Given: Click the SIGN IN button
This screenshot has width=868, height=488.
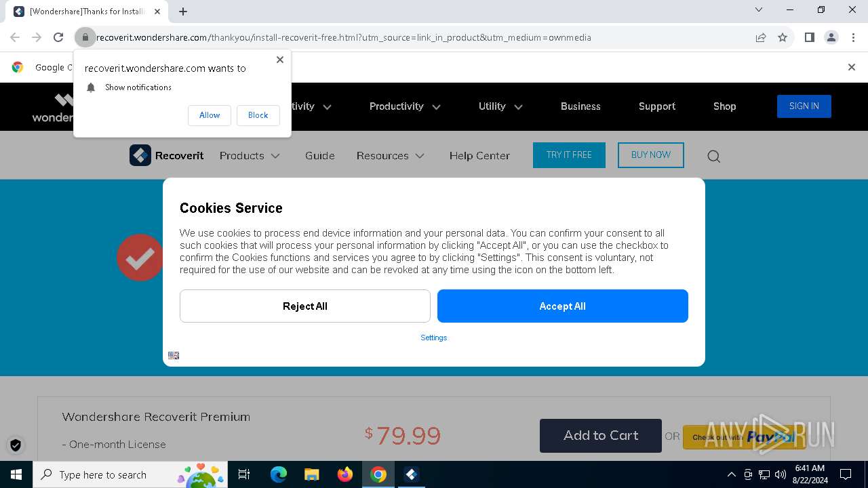Looking at the screenshot, I should (x=804, y=106).
